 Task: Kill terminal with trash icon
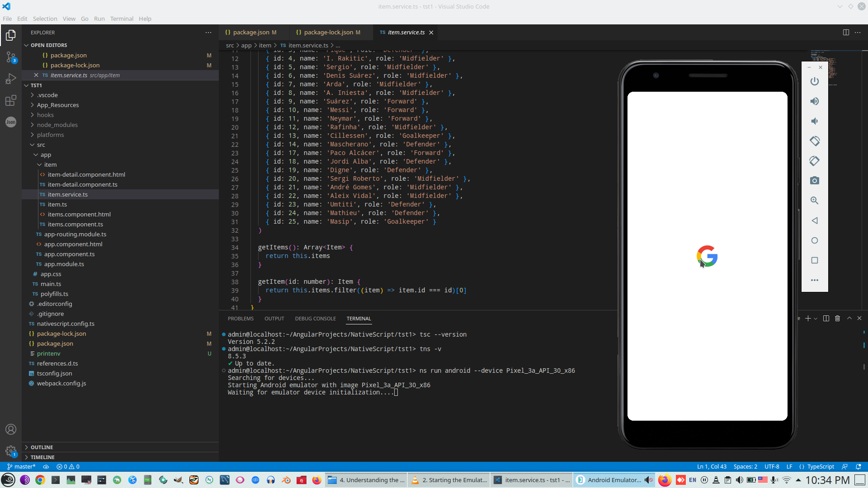click(x=837, y=319)
